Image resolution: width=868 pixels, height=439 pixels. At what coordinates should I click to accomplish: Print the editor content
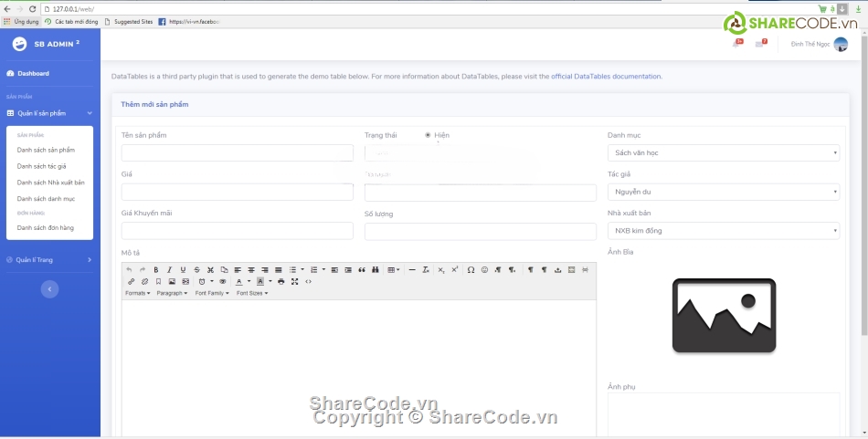[281, 281]
